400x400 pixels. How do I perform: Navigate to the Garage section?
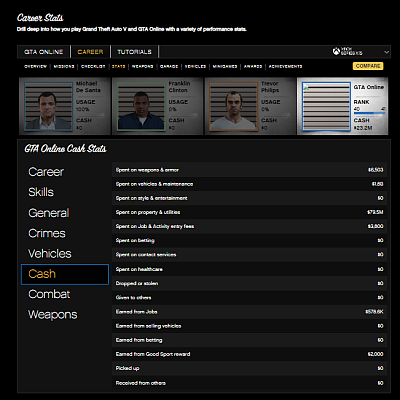[169, 66]
